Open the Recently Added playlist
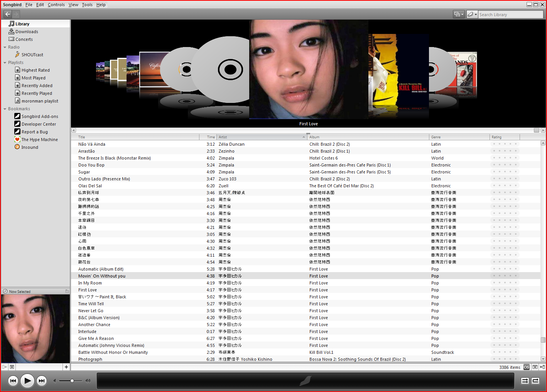Screen dimensions: 547x392 click(37, 86)
